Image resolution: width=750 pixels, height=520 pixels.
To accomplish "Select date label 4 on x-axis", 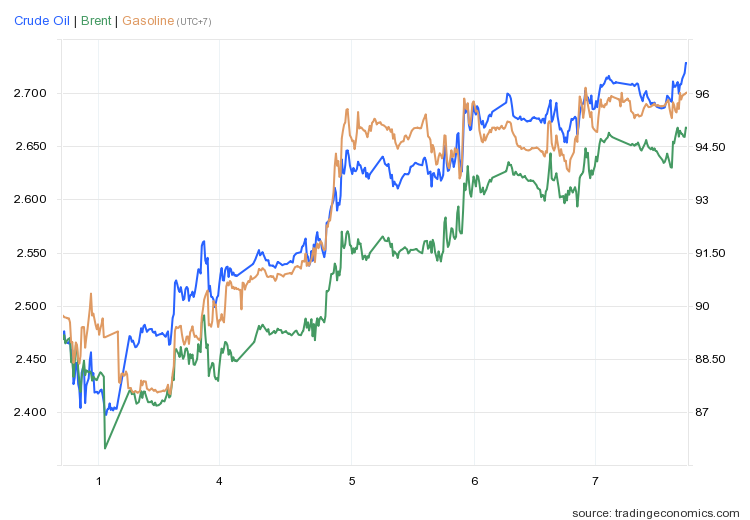I will (x=219, y=481).
